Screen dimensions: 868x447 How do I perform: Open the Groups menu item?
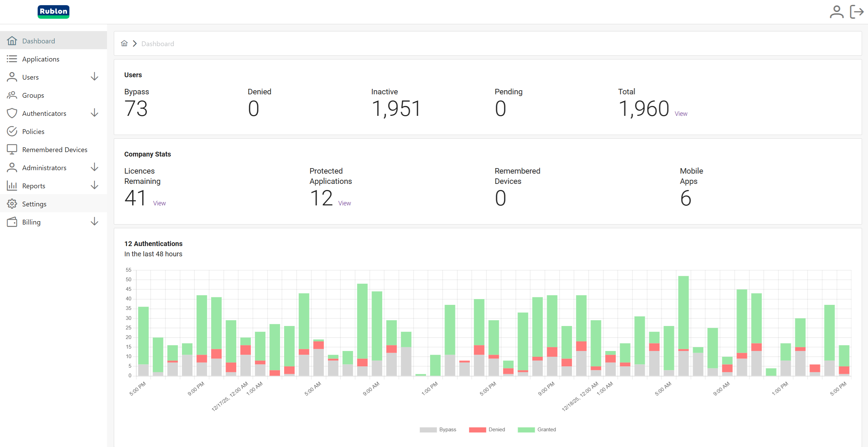pyautogui.click(x=53, y=95)
